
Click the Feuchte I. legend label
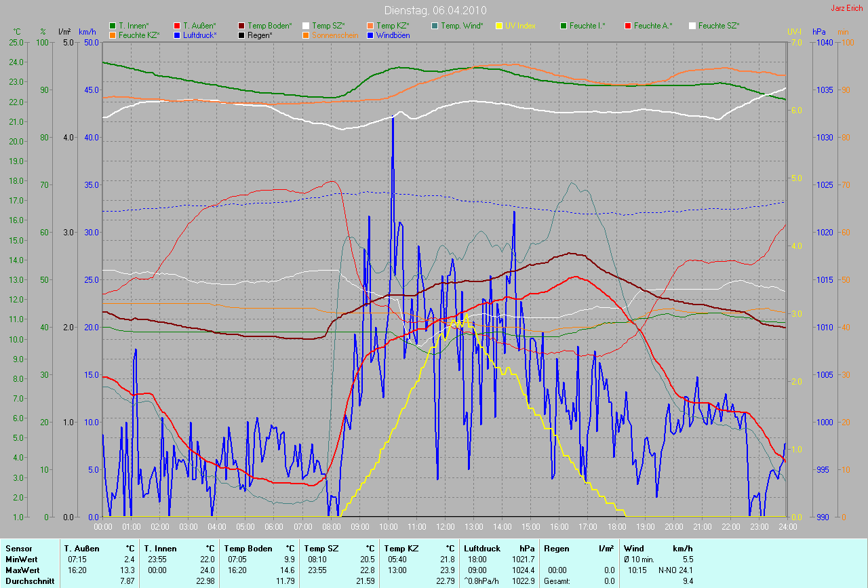(587, 26)
